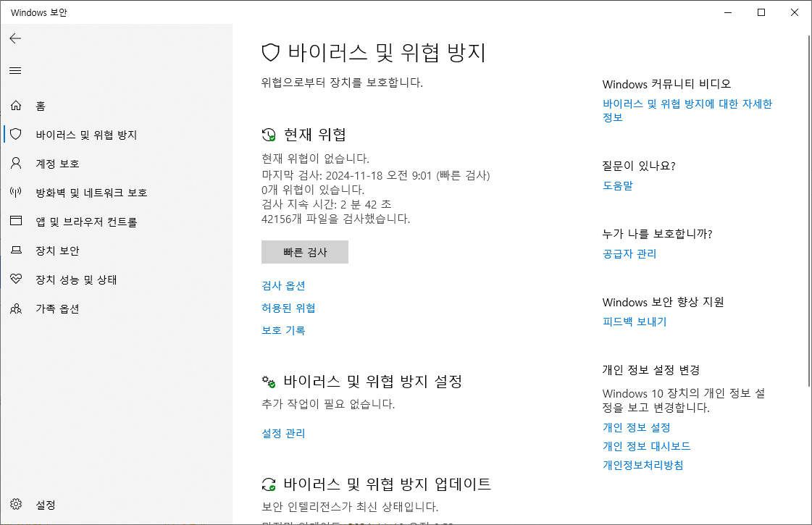Click the 질문이 있나요? heading

tap(639, 166)
